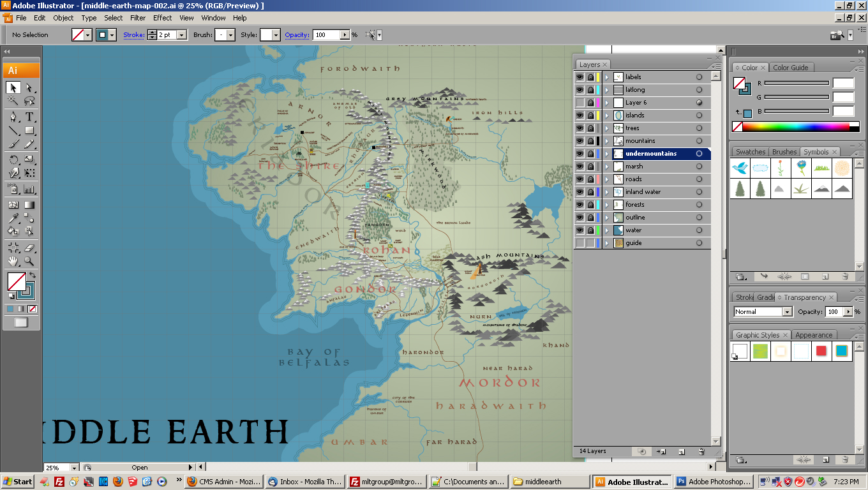Select the Scale tool

point(29,160)
